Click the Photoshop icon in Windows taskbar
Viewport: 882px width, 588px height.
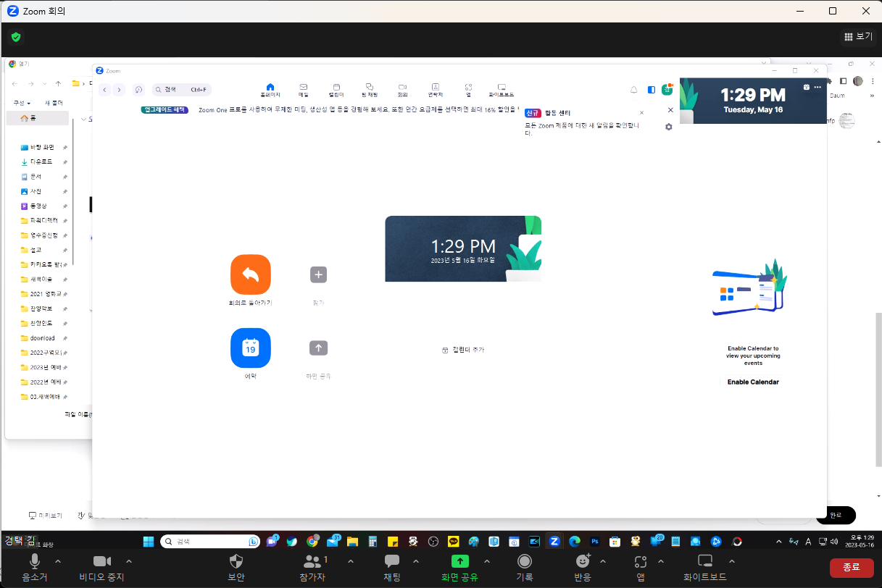tap(595, 541)
